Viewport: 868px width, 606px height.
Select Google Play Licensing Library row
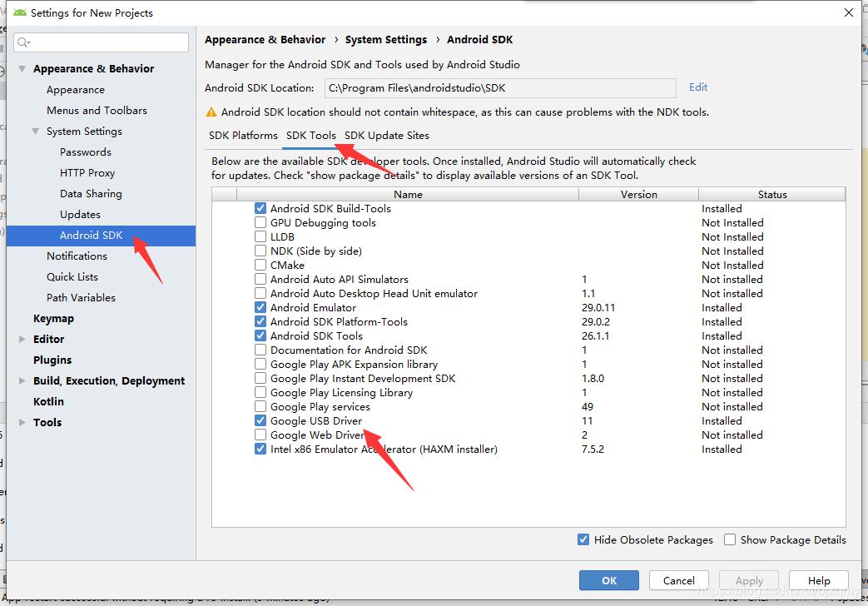[341, 392]
